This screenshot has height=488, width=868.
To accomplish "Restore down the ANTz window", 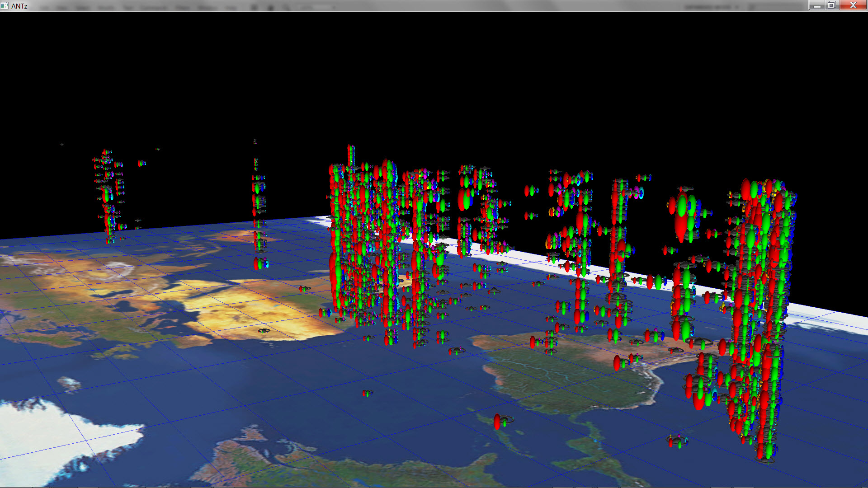I will [832, 5].
